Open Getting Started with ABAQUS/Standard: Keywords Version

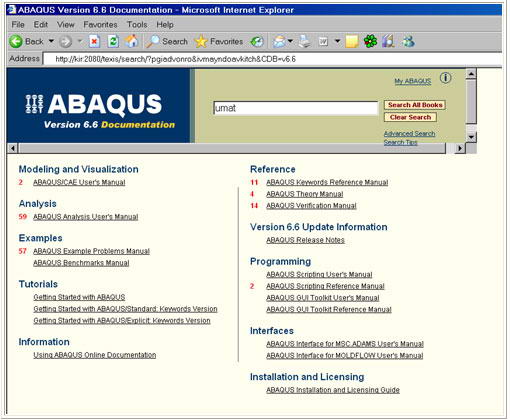pyautogui.click(x=125, y=309)
